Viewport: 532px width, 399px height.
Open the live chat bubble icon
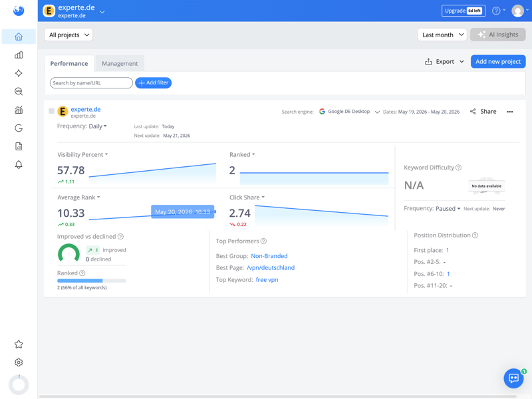(513, 378)
